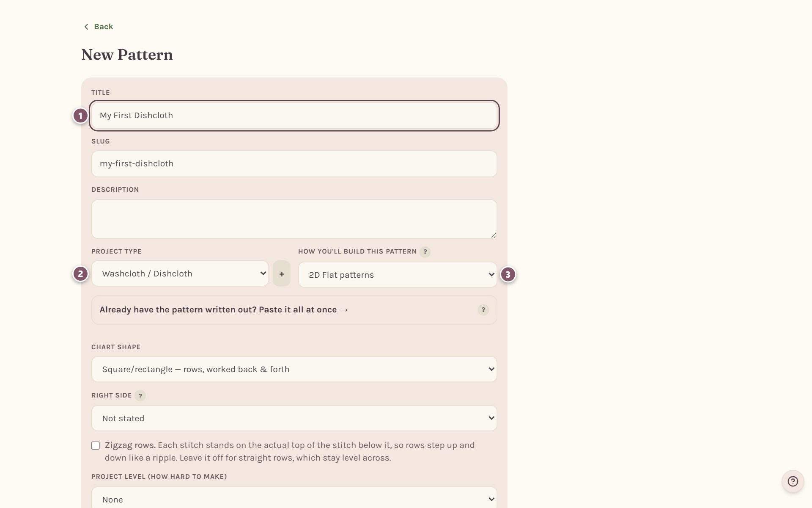Open help icon in paste-pattern banner
The width and height of the screenshot is (812, 508).
483,310
